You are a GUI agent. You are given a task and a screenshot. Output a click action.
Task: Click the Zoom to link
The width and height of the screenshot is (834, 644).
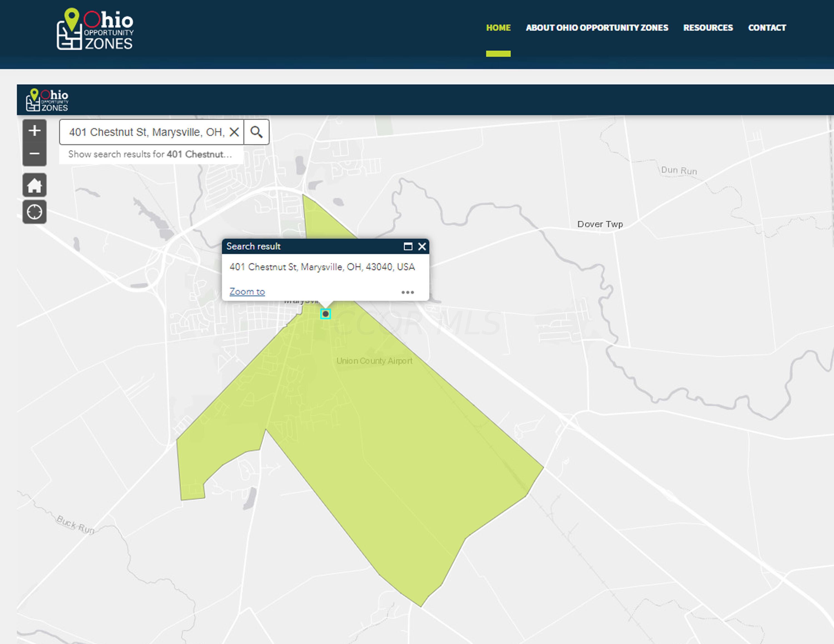tap(247, 291)
